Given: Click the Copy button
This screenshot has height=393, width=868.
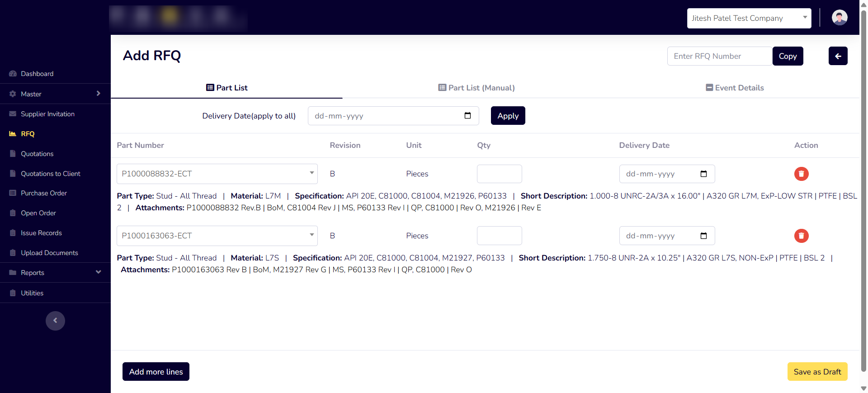Looking at the screenshot, I should point(788,56).
